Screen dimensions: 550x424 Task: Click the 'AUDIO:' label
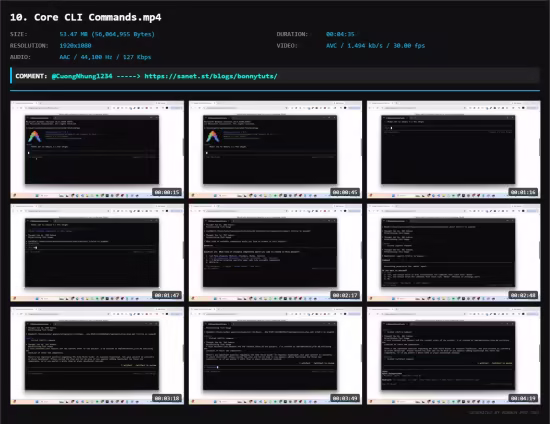coord(20,57)
